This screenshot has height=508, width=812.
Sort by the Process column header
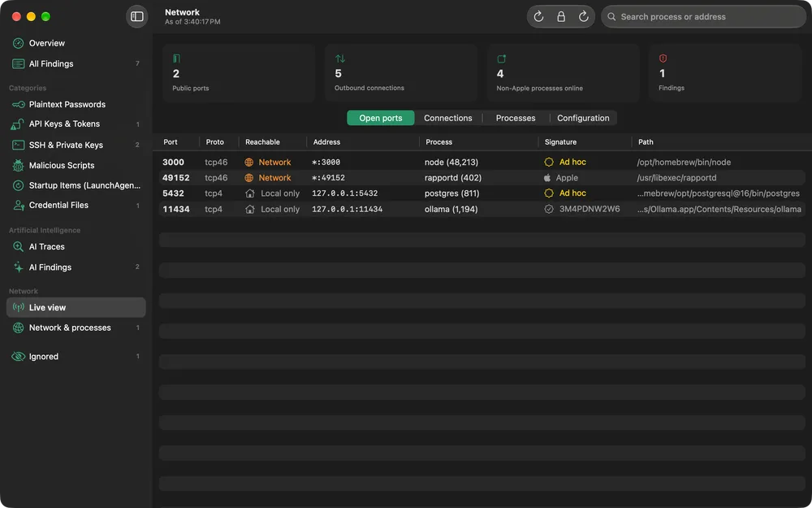click(438, 142)
